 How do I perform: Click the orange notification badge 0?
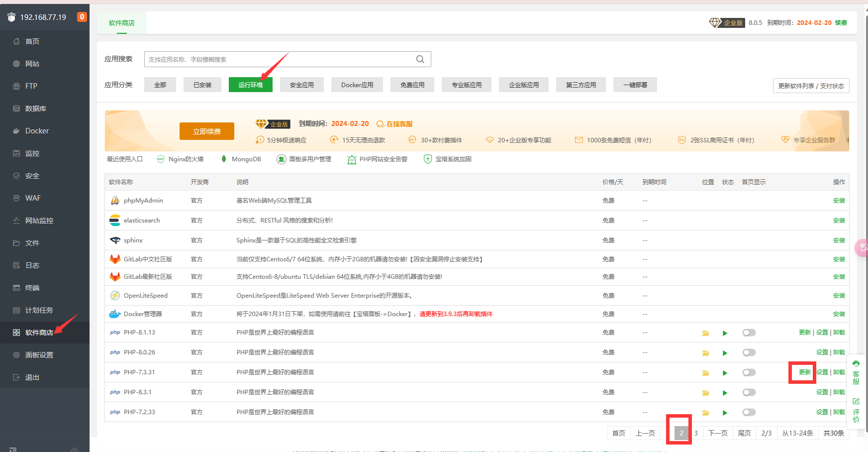[x=82, y=17]
